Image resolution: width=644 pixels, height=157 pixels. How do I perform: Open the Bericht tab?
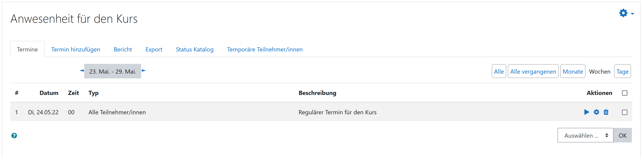[123, 49]
